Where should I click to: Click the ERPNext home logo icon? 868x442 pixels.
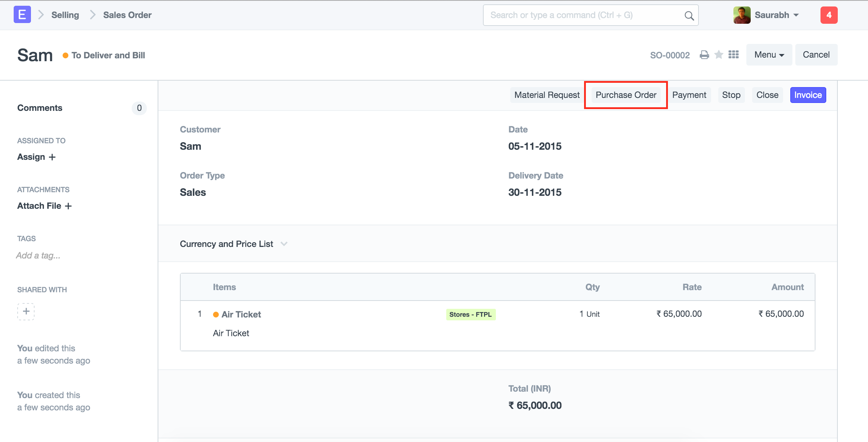(x=22, y=15)
